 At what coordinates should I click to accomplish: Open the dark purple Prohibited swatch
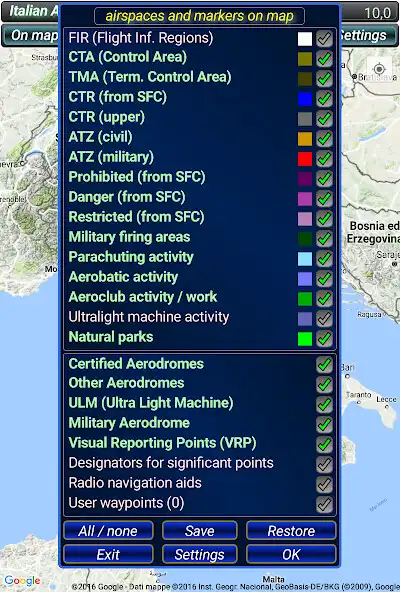point(305,179)
